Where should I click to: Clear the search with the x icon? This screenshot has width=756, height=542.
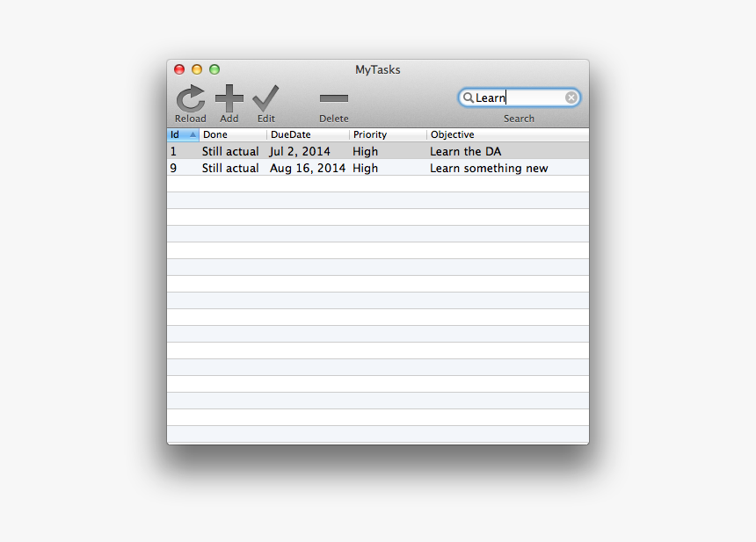coord(571,98)
